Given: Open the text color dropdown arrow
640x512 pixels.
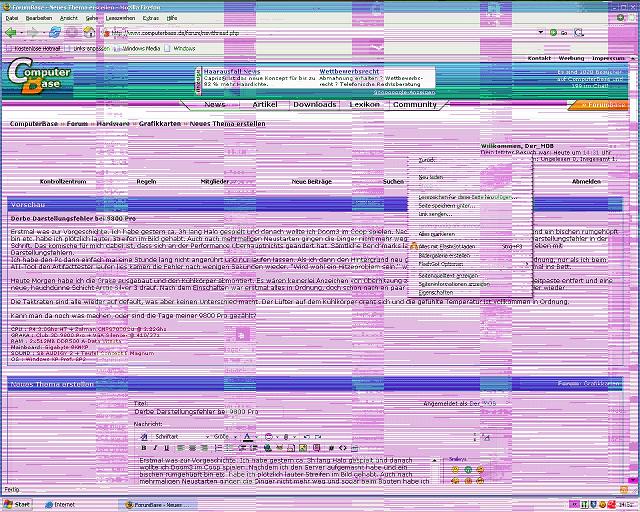Looking at the screenshot, I should (256, 436).
